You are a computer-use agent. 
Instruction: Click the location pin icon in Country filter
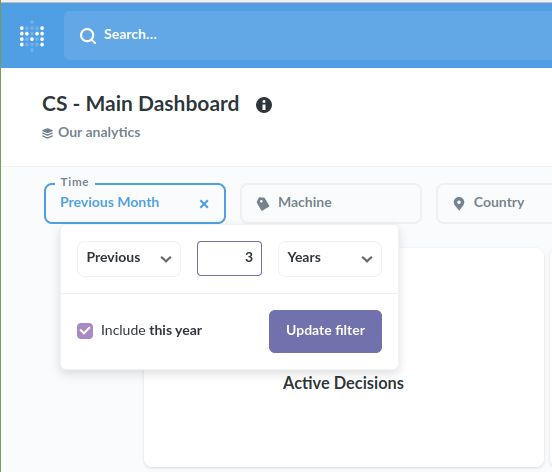(x=459, y=203)
